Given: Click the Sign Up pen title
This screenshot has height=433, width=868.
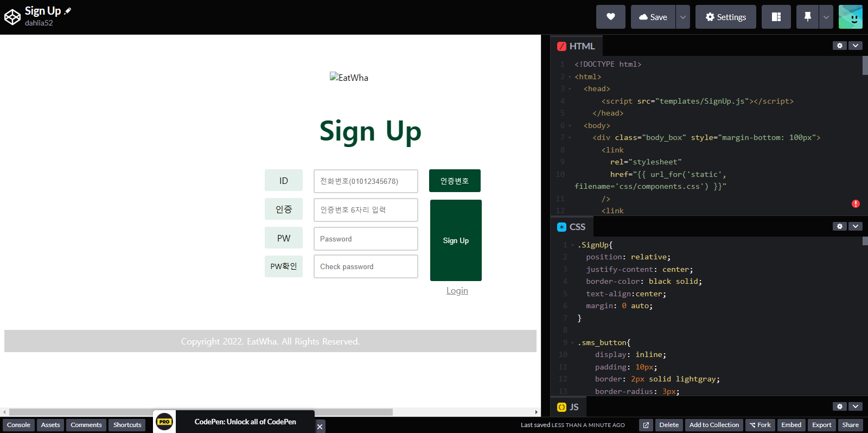Looking at the screenshot, I should (x=43, y=11).
